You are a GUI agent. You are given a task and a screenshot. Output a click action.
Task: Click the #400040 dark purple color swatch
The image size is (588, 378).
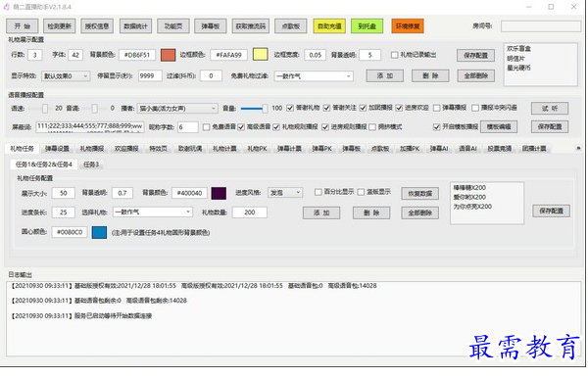pyautogui.click(x=219, y=193)
